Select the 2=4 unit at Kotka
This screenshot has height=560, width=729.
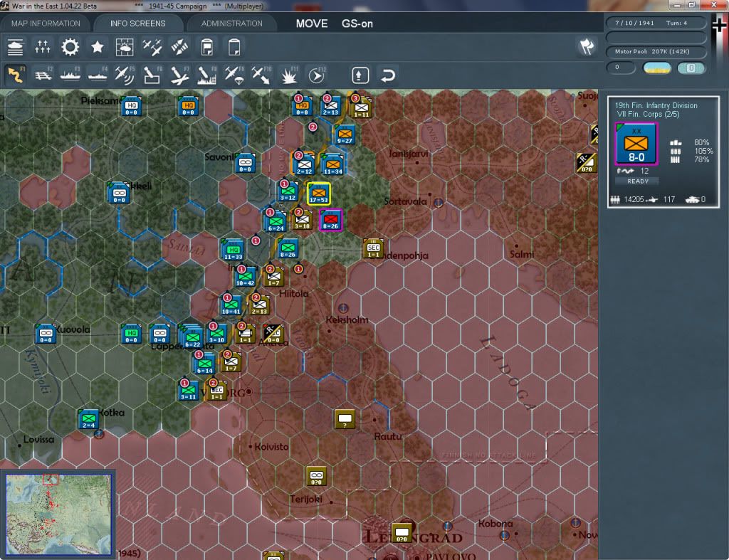(x=88, y=419)
